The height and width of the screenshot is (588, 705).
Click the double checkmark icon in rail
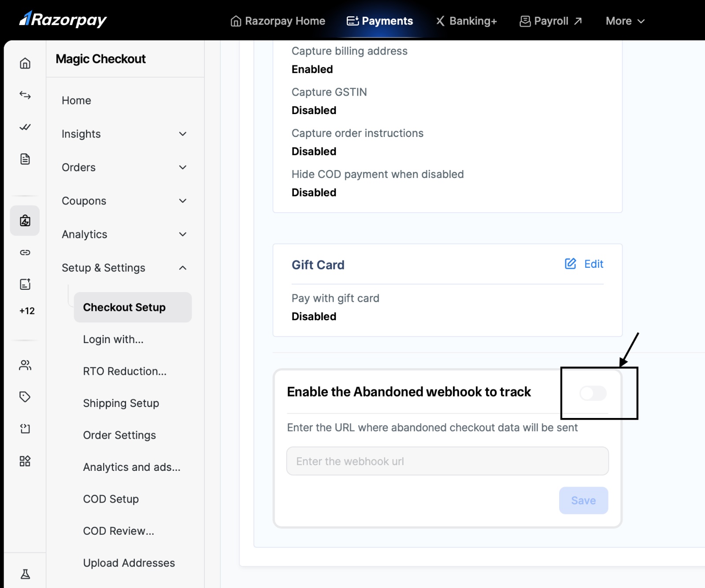click(25, 127)
